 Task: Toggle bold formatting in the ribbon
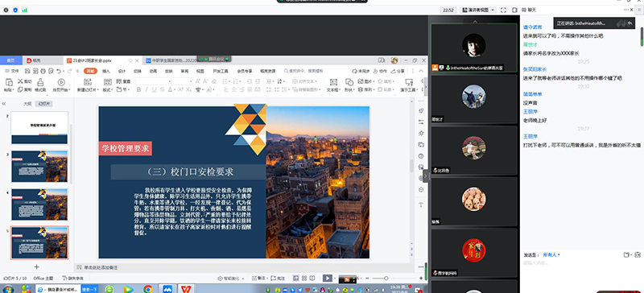[138, 89]
